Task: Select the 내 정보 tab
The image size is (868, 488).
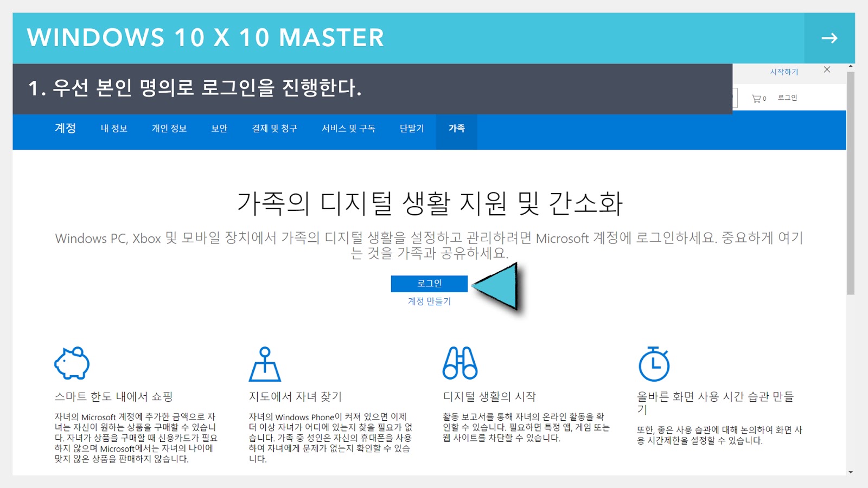Action: pyautogui.click(x=114, y=129)
